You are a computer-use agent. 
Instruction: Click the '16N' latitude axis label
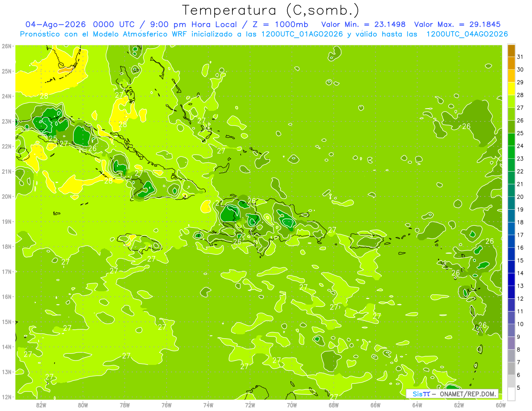7,297
